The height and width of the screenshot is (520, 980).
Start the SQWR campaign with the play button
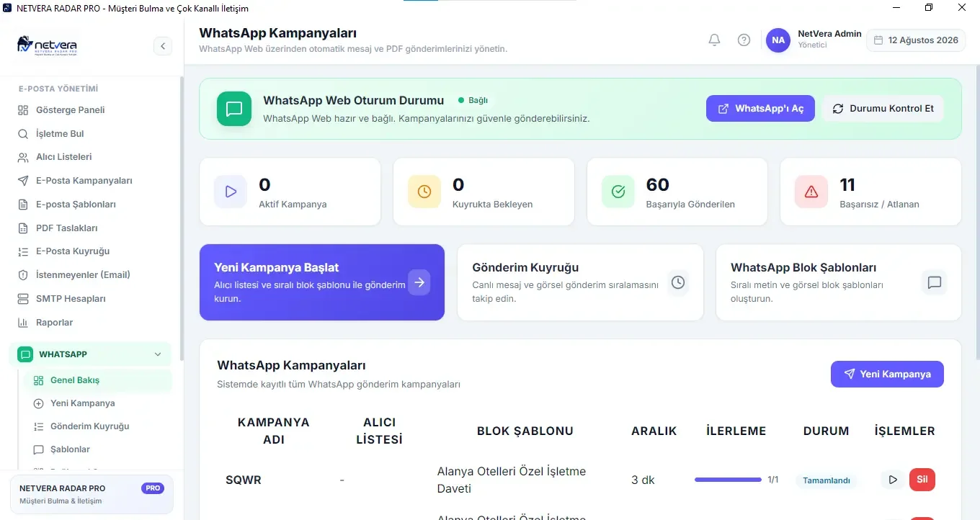893,480
